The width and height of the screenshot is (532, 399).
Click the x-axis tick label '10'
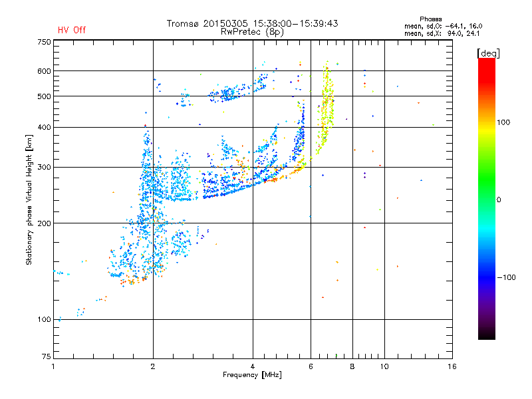pos(384,366)
